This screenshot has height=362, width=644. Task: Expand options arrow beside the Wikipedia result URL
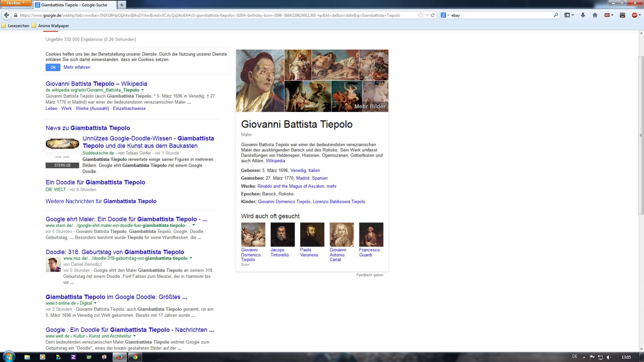pos(143,90)
